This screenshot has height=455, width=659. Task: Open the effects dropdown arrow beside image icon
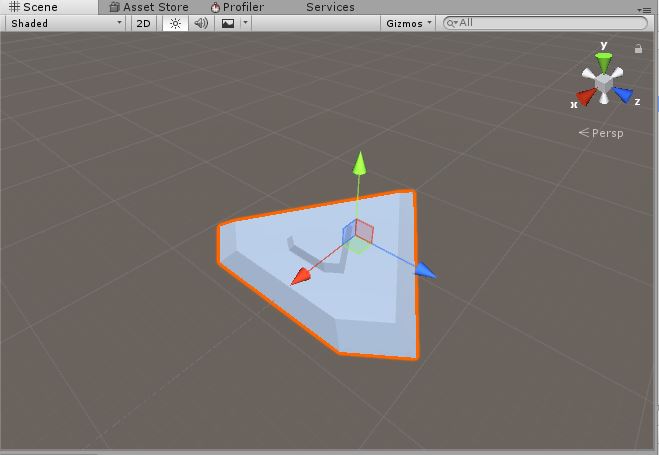(x=245, y=23)
